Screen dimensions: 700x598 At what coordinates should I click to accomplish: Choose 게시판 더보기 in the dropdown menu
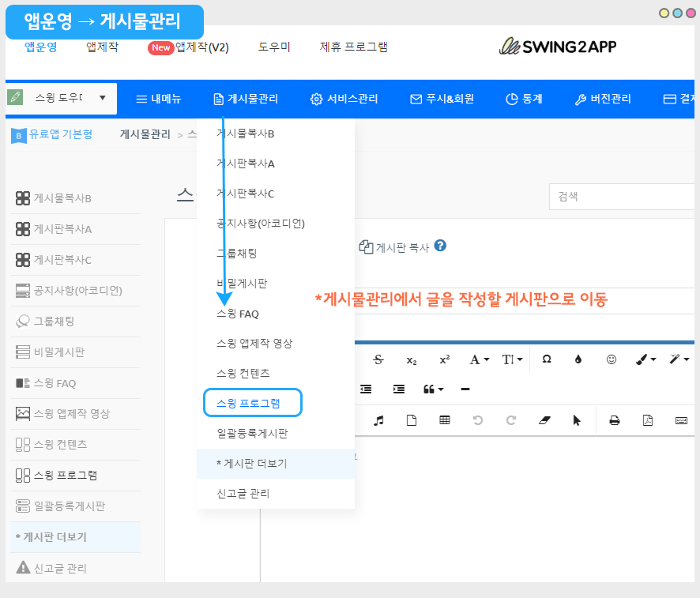(x=251, y=464)
